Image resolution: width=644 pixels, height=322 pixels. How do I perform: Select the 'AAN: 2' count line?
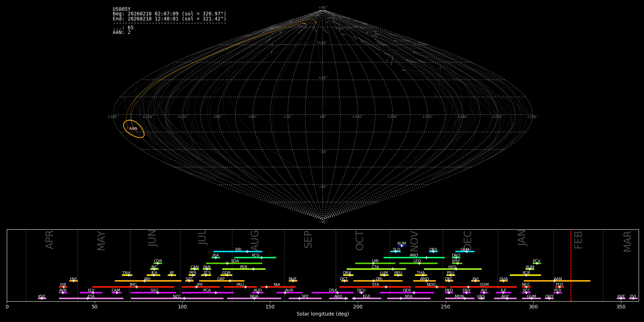(x=122, y=33)
